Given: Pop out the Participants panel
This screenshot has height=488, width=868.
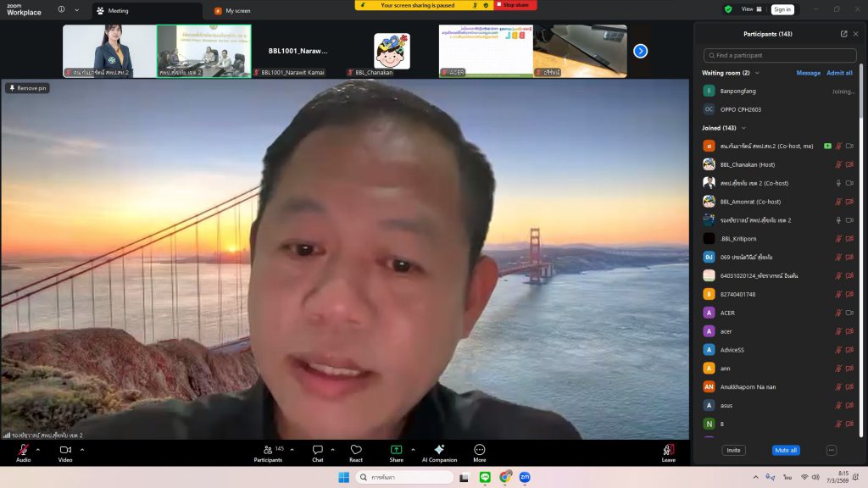Looking at the screenshot, I should click(x=843, y=34).
